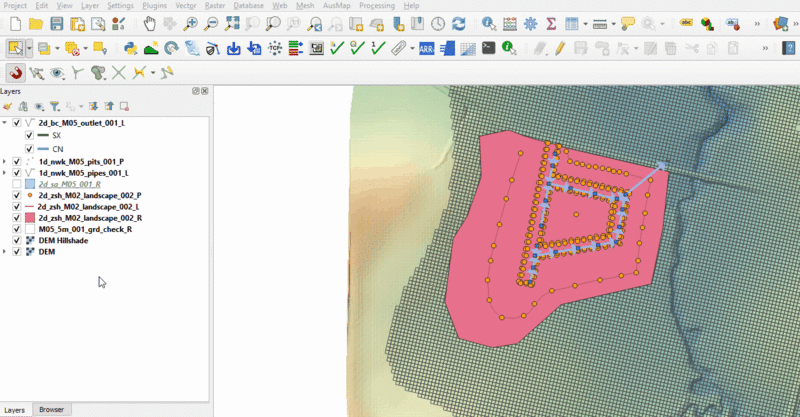
Task: Open the Raster menu
Action: [x=213, y=5]
